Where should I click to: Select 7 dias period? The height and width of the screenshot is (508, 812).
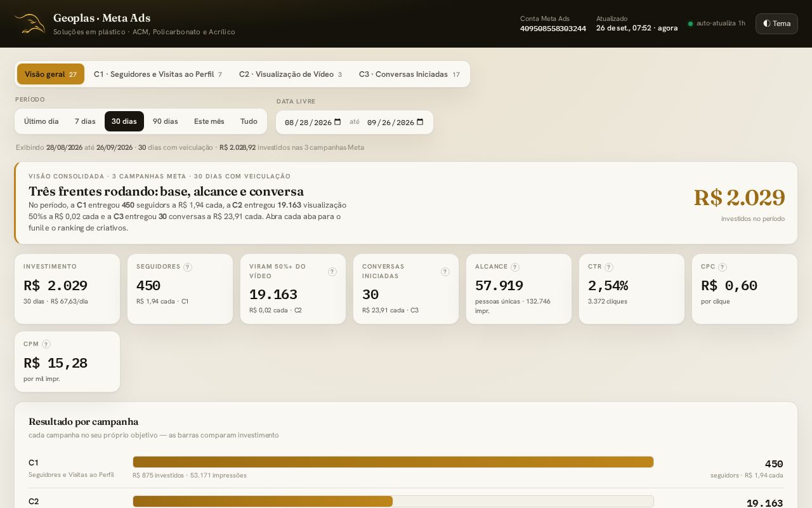click(85, 121)
